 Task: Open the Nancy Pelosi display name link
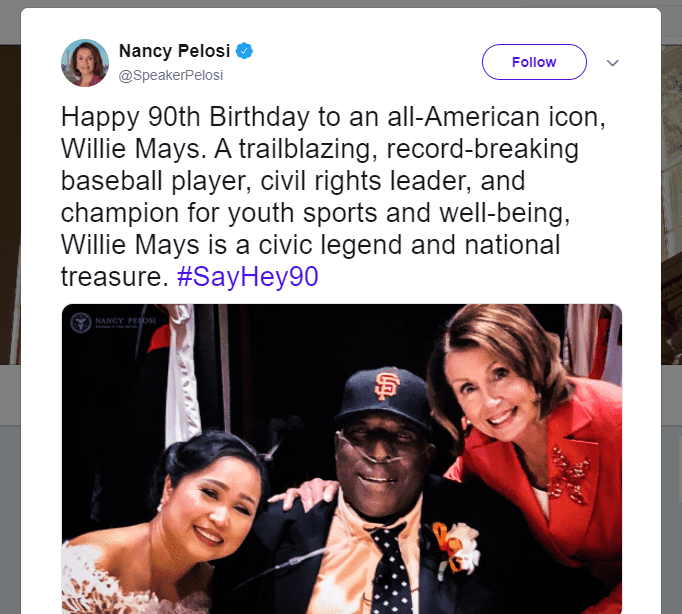point(174,51)
